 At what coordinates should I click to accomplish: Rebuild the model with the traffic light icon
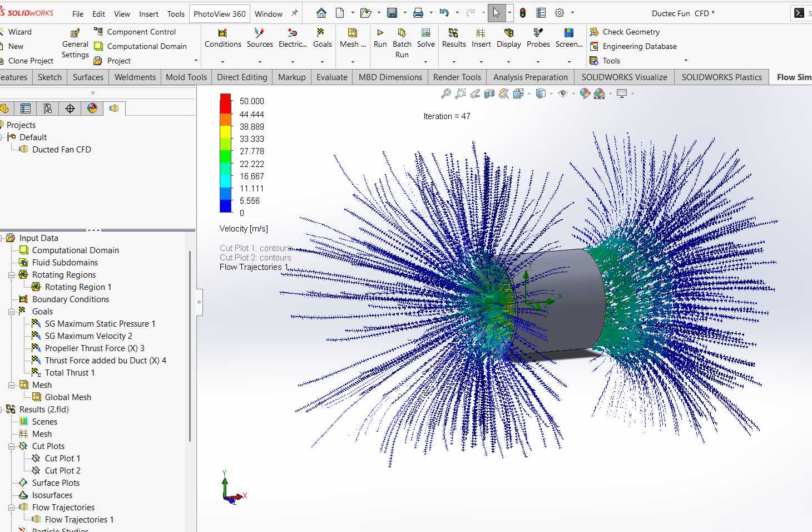(x=523, y=13)
